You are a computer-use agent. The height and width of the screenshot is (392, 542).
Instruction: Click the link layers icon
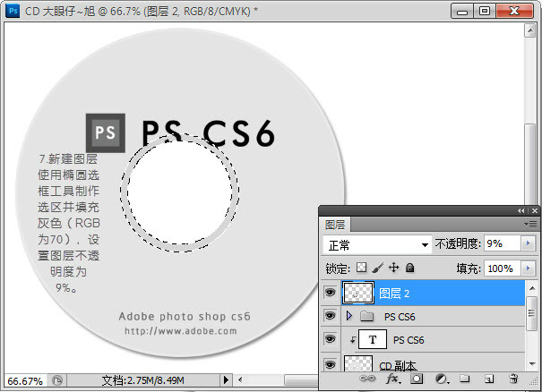(367, 379)
